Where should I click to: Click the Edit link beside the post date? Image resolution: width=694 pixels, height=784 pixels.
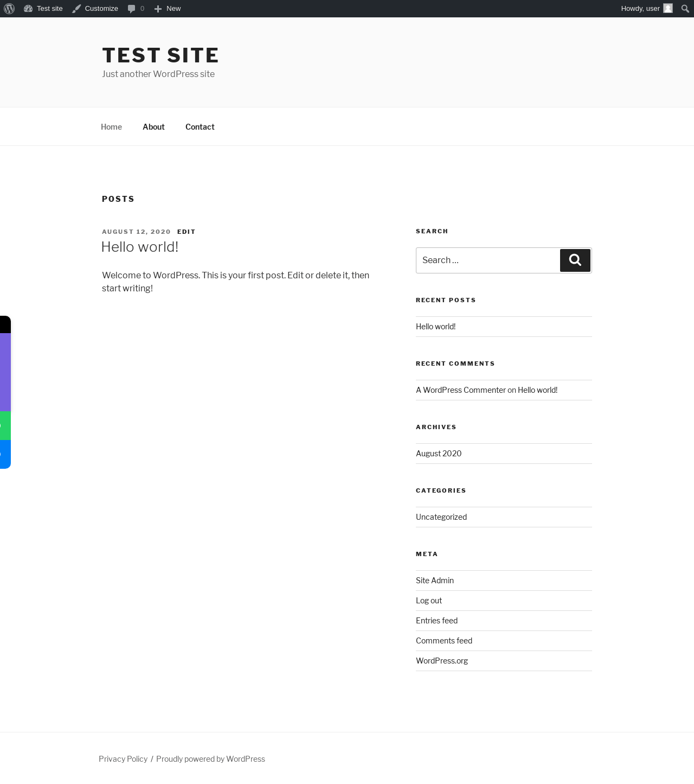click(186, 232)
